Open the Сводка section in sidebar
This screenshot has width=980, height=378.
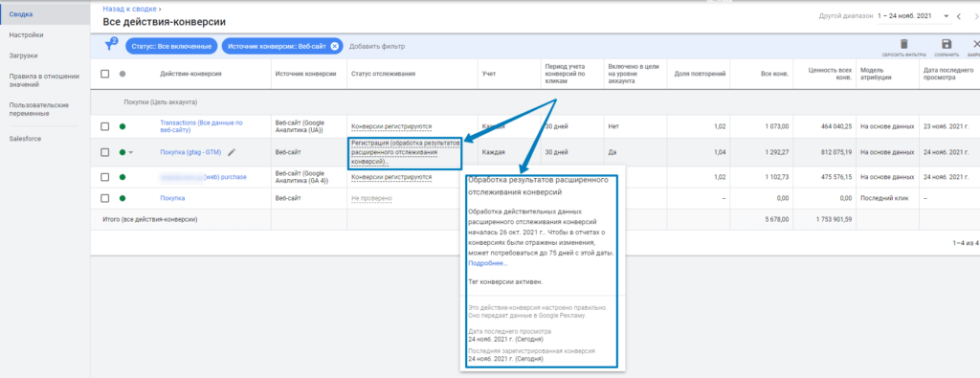point(45,13)
